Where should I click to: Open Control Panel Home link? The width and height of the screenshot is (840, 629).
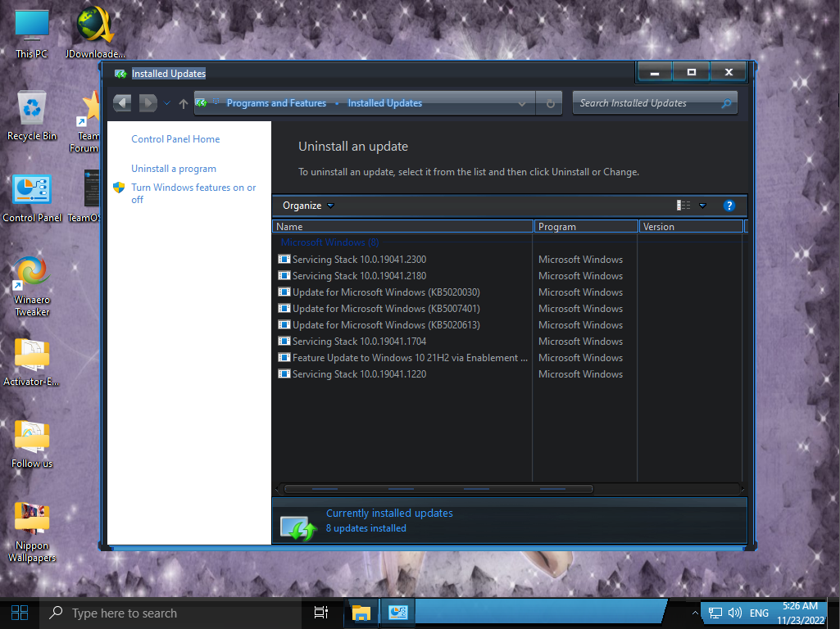(x=175, y=139)
